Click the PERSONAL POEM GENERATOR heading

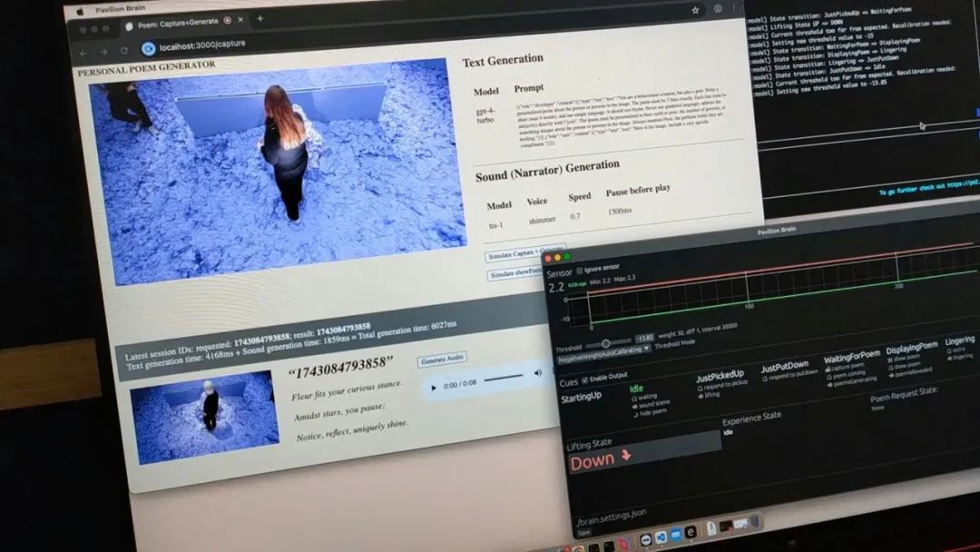pyautogui.click(x=146, y=68)
